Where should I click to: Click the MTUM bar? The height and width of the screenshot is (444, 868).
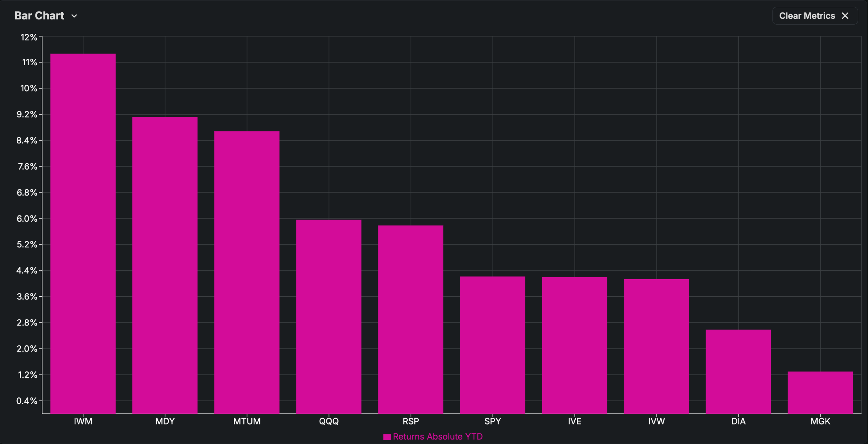(247, 272)
